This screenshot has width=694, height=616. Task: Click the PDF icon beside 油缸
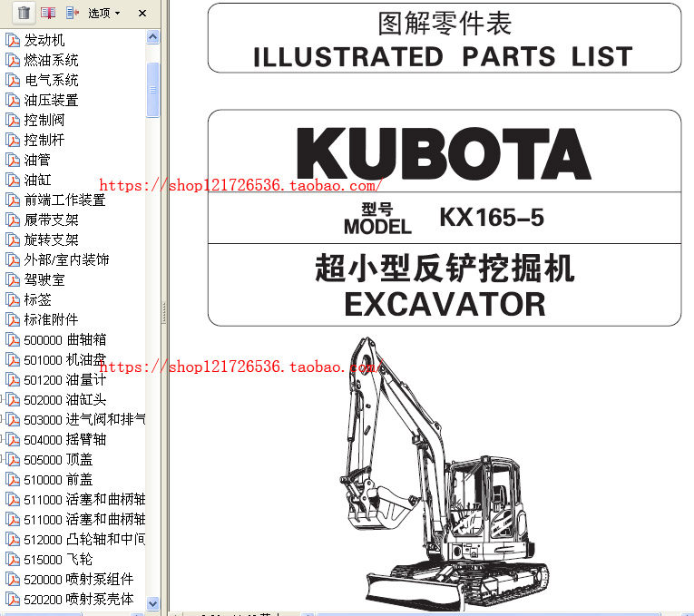click(x=13, y=181)
